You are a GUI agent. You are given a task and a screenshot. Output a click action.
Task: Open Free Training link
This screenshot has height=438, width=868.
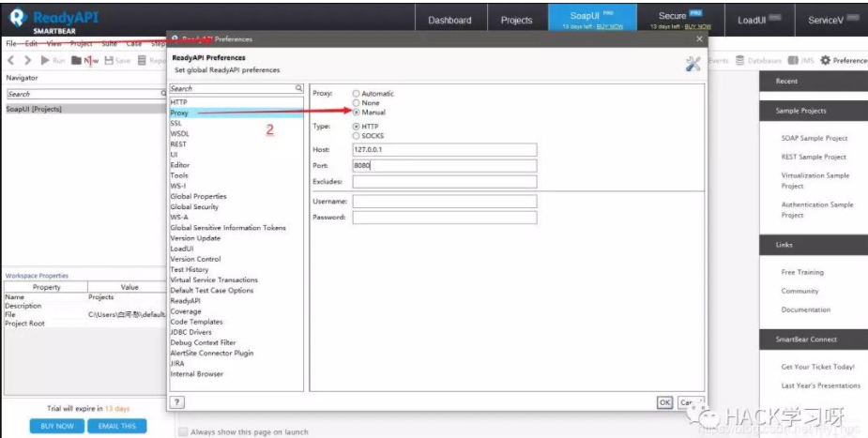[x=802, y=272]
